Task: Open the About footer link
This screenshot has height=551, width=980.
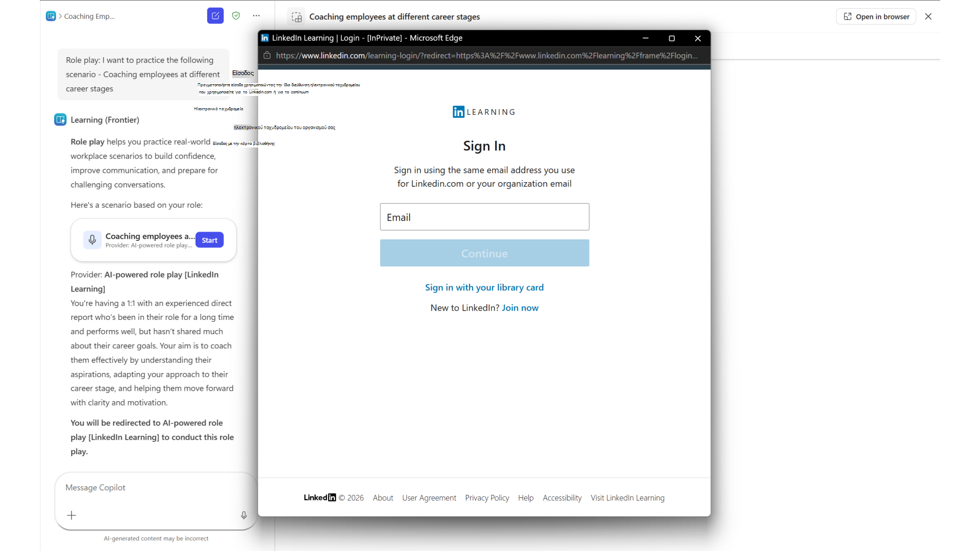Action: click(383, 498)
